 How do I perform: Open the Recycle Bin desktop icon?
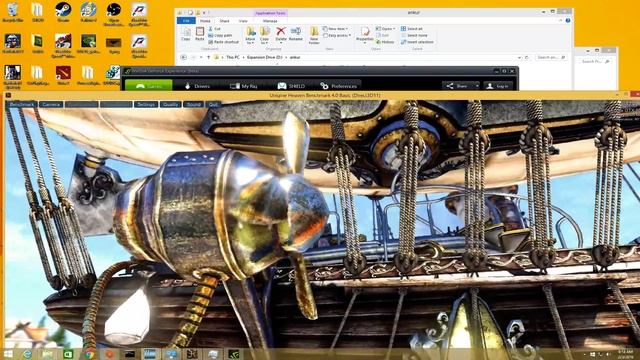[13, 12]
